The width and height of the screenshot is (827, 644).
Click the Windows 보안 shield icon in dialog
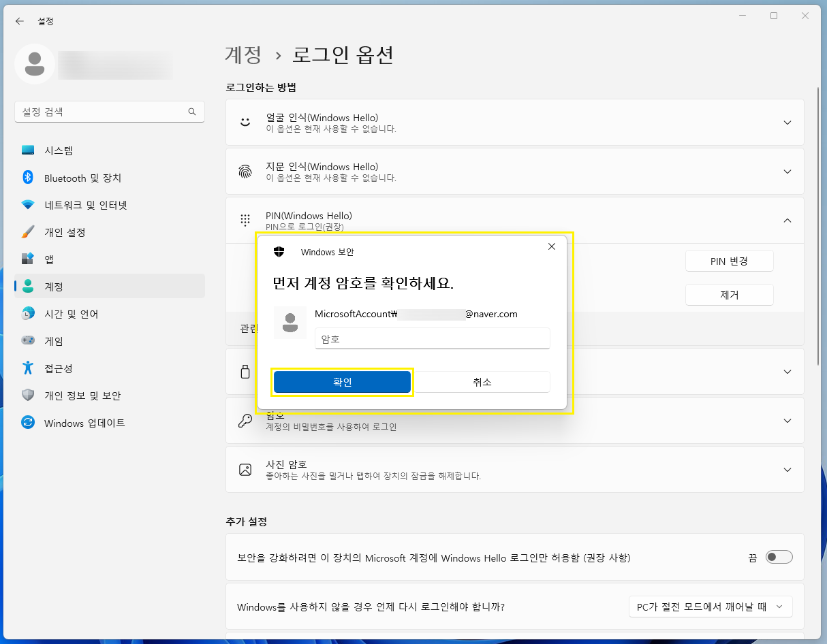click(279, 252)
